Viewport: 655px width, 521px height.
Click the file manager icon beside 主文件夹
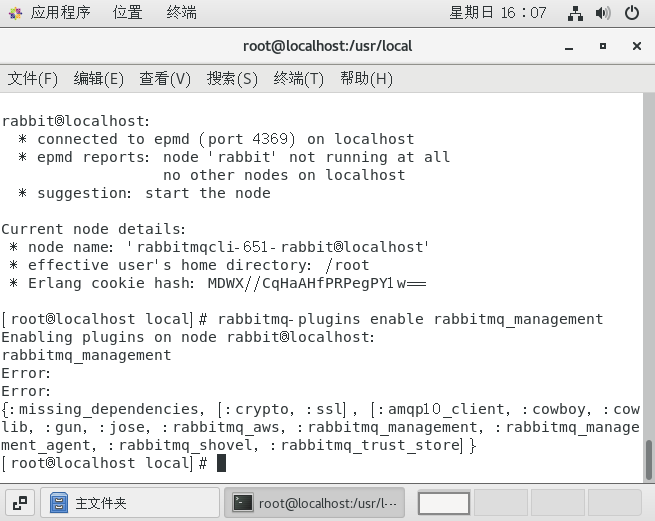(59, 503)
